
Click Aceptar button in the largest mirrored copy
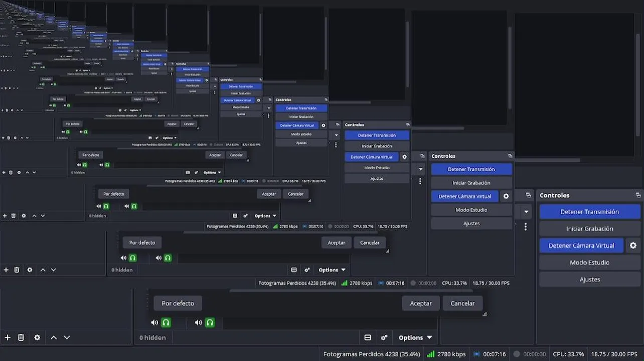(337, 243)
